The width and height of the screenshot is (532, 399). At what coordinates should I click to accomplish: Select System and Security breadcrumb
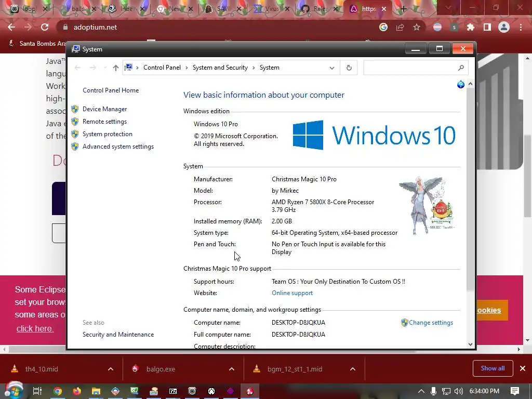(220, 68)
